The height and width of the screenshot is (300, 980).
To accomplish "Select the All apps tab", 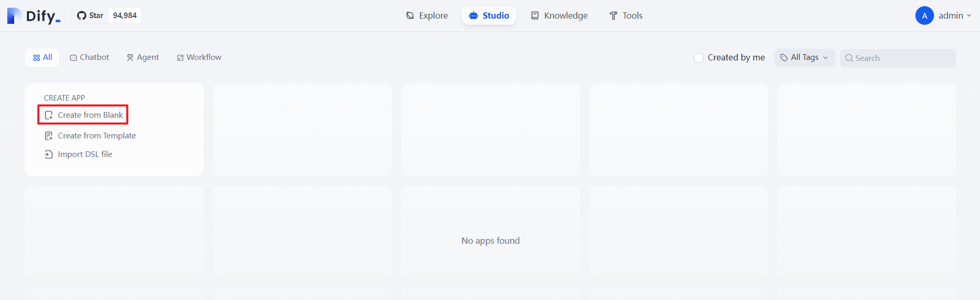I will point(42,57).
